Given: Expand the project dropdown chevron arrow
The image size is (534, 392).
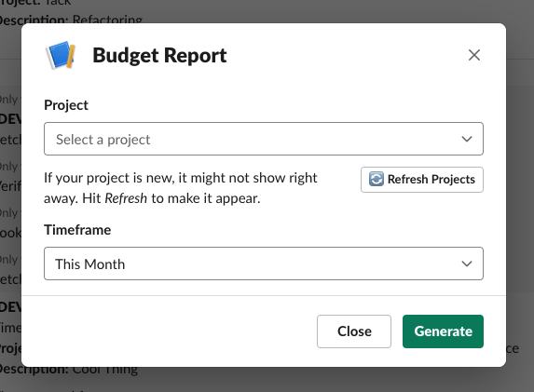Looking at the screenshot, I should coord(467,139).
